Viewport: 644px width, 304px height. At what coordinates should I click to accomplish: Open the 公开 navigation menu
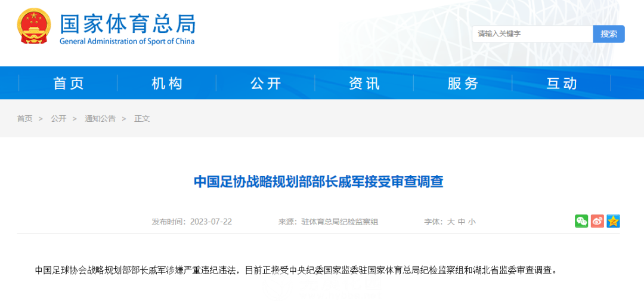point(266,83)
